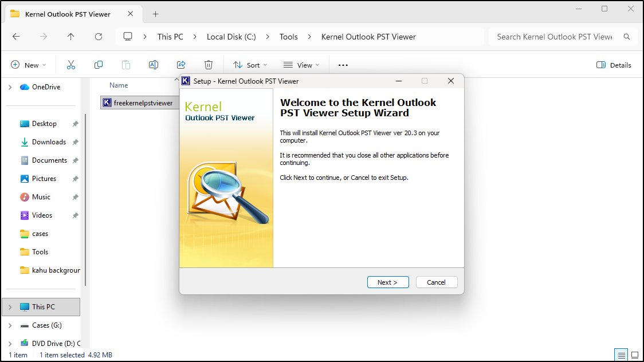The image size is (644, 362).
Task: Refresh the current folder view
Action: pyautogui.click(x=99, y=37)
